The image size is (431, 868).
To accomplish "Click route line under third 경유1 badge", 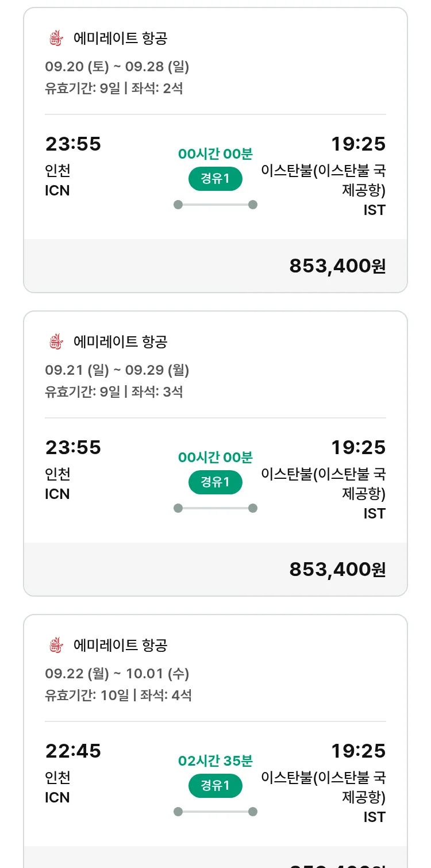I will pos(215,812).
